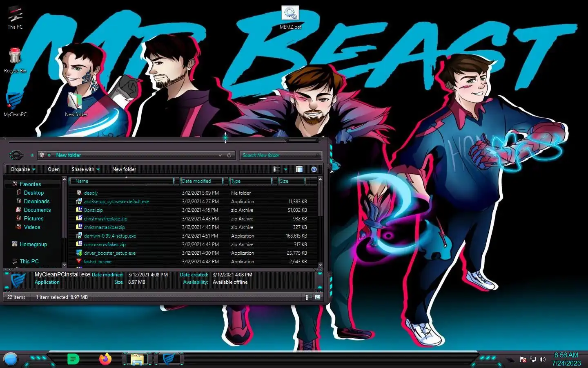588x368 pixels.
Task: Click 22 items status bar text
Action: [16, 297]
